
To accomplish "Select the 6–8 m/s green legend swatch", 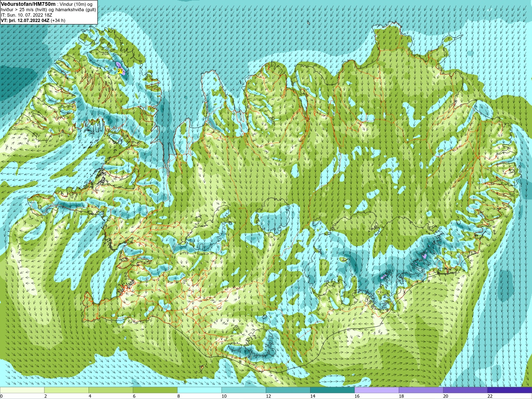I will [x=155, y=390].
